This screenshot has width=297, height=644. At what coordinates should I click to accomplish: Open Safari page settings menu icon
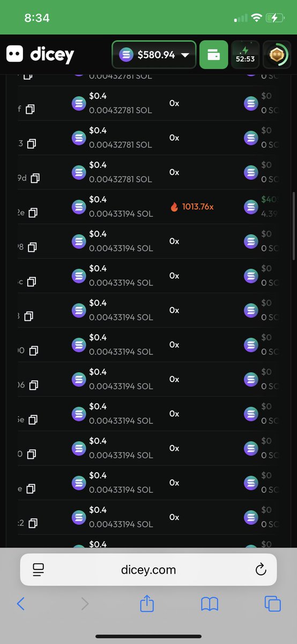(38, 570)
